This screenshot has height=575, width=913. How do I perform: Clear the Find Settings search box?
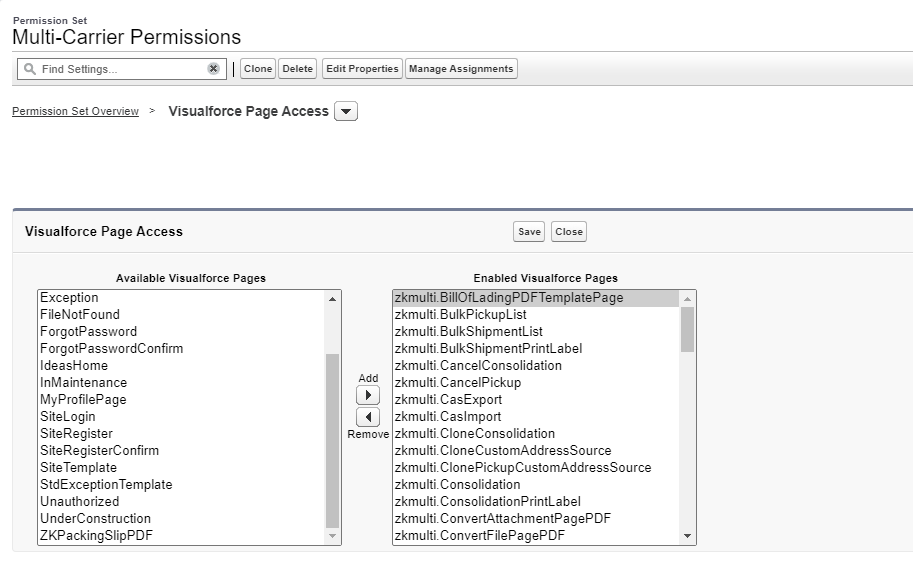[214, 69]
